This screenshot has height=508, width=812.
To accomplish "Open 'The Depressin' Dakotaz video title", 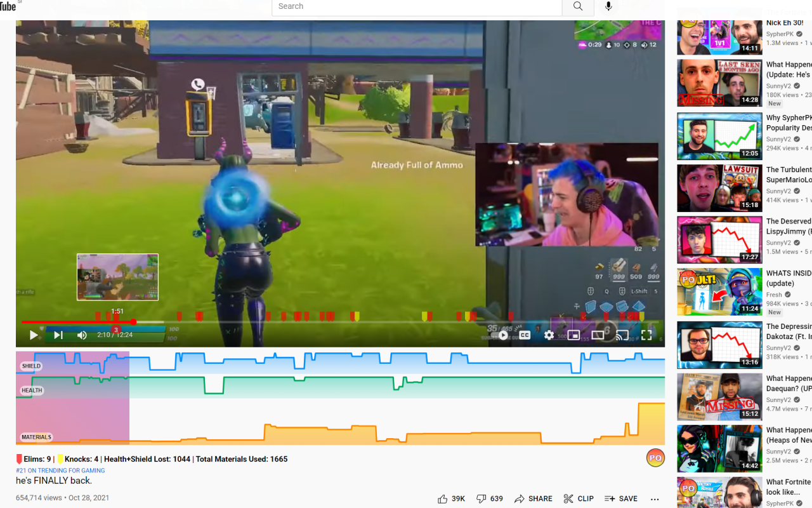I will [x=789, y=331].
